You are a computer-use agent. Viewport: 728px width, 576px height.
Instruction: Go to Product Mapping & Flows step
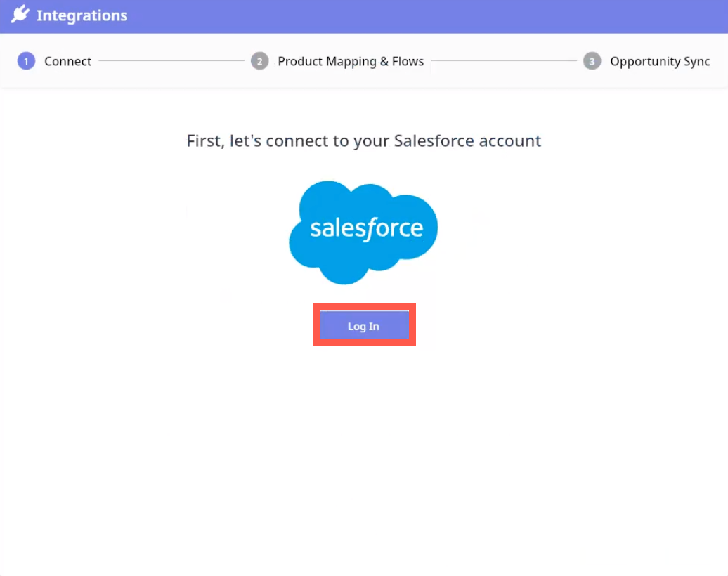point(351,61)
